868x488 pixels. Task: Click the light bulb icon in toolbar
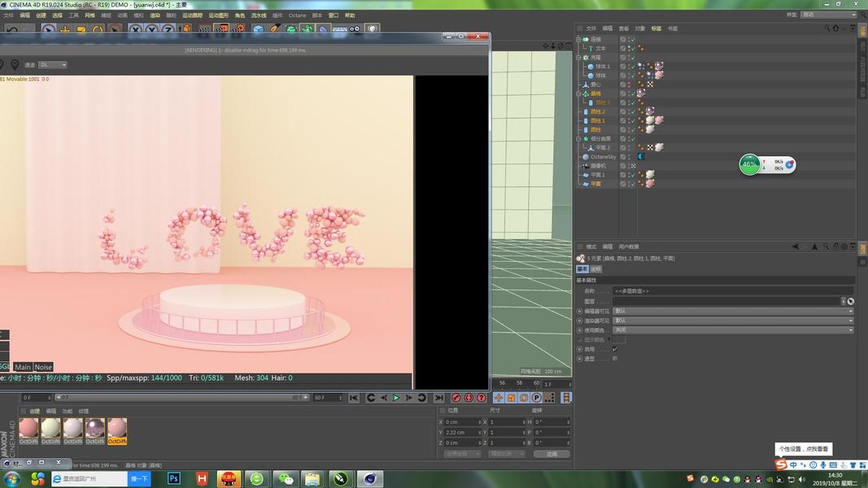[x=372, y=29]
